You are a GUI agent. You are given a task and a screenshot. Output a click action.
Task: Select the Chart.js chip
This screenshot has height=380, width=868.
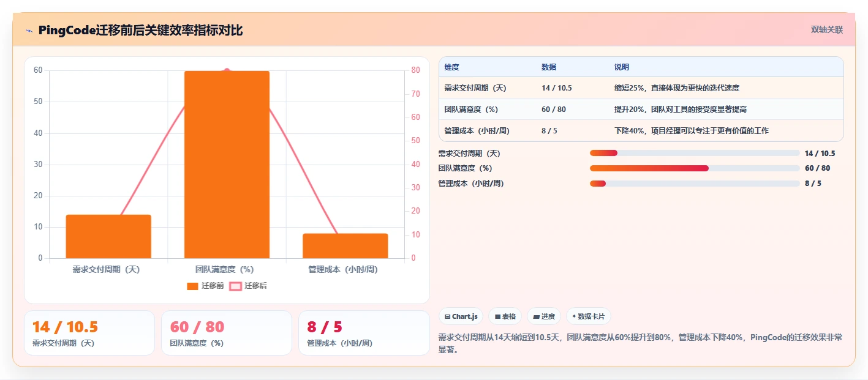coord(461,316)
